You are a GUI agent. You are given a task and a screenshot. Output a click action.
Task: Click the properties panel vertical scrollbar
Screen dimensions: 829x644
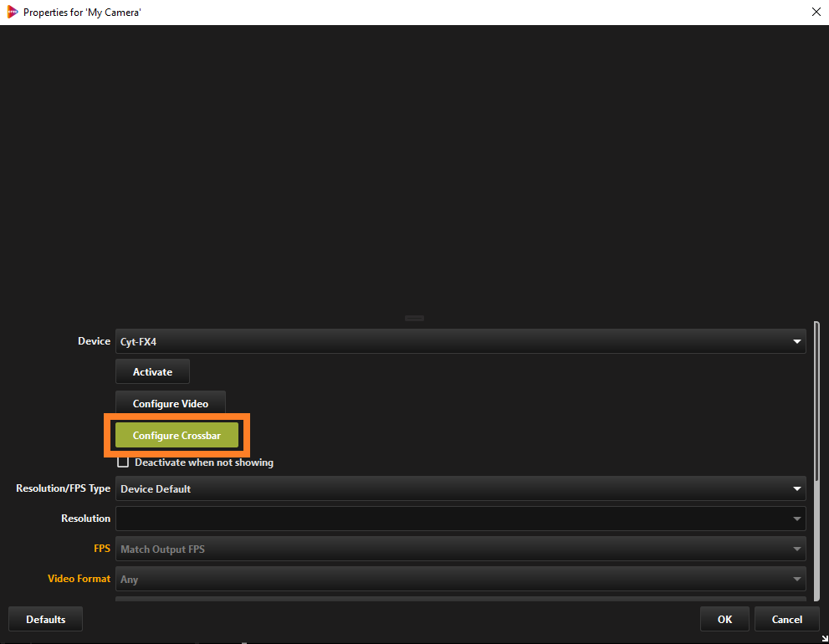816,461
